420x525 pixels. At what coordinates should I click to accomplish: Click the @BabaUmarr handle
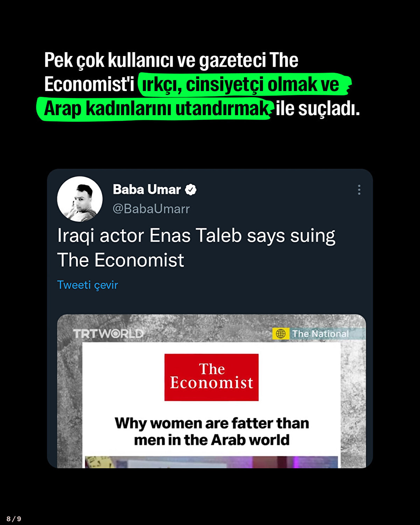tap(151, 209)
